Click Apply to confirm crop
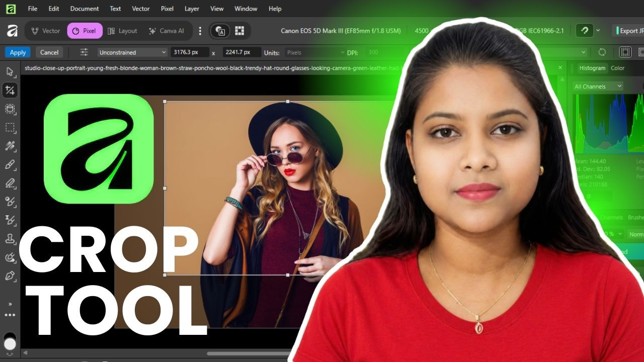This screenshot has height=362, width=644. pyautogui.click(x=18, y=52)
